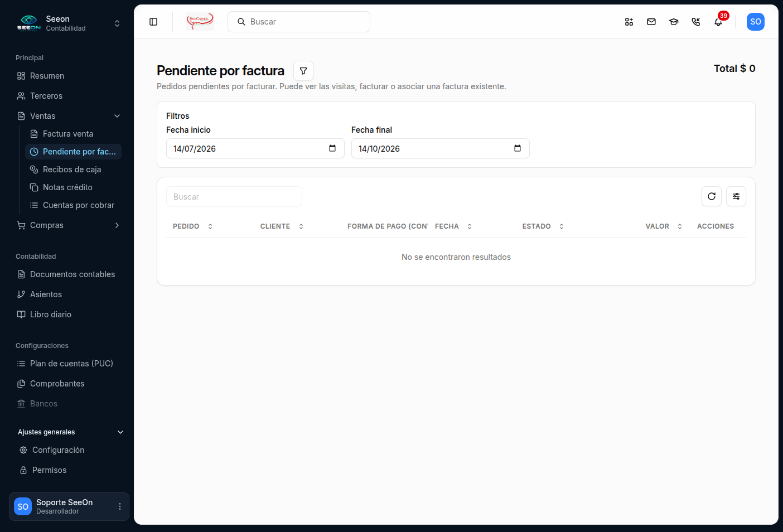
Task: Open notifications bell with 39 badge
Action: point(718,22)
